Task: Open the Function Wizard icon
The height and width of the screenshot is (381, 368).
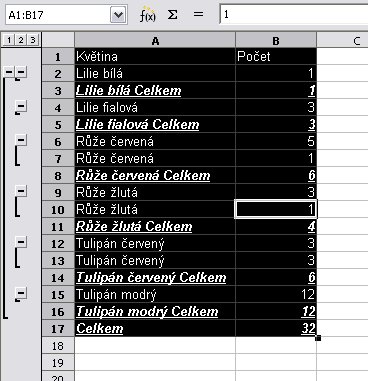Action: (147, 15)
